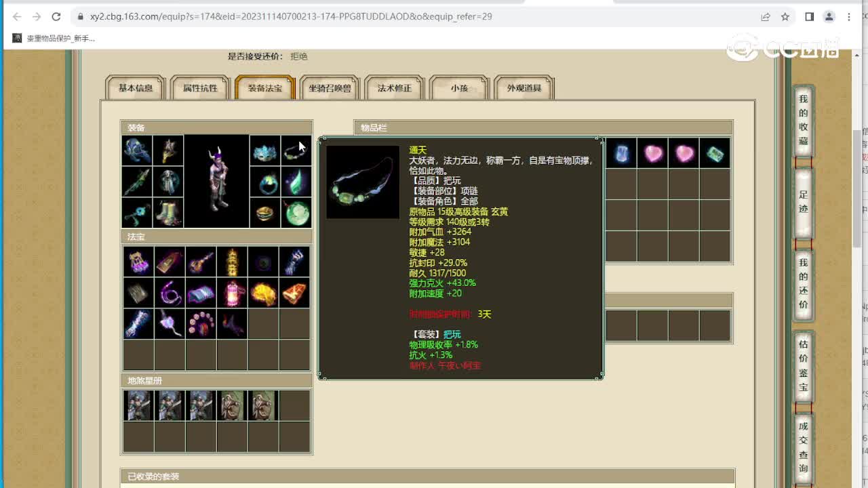Click the gold bracelet equipment icon
The width and height of the screenshot is (868, 488).
[x=264, y=213]
